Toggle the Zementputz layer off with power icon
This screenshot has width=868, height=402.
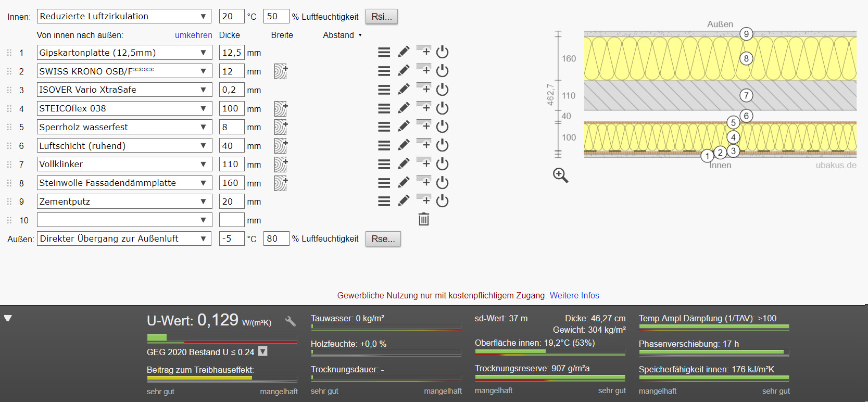pos(442,201)
